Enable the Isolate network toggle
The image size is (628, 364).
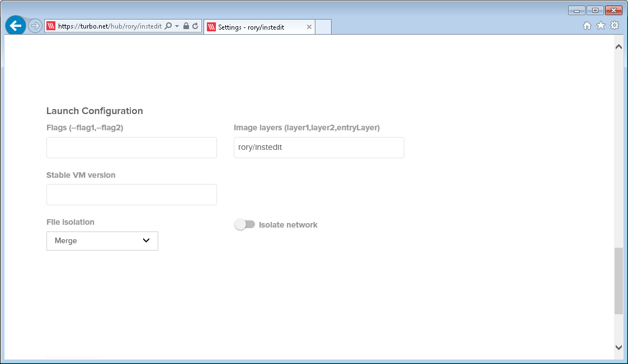pyautogui.click(x=244, y=224)
